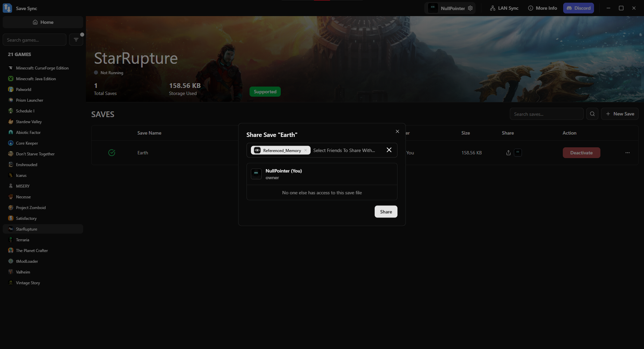Click the Save Sync app logo
The image size is (644, 349).
coord(7,8)
